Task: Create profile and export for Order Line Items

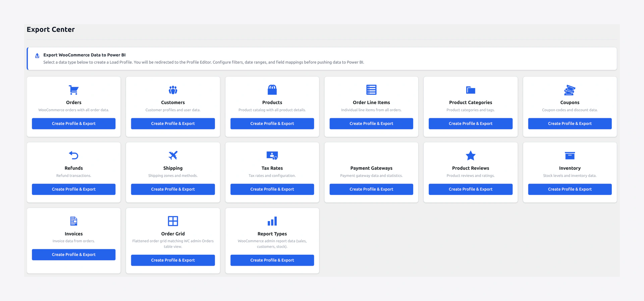Action: pos(371,124)
